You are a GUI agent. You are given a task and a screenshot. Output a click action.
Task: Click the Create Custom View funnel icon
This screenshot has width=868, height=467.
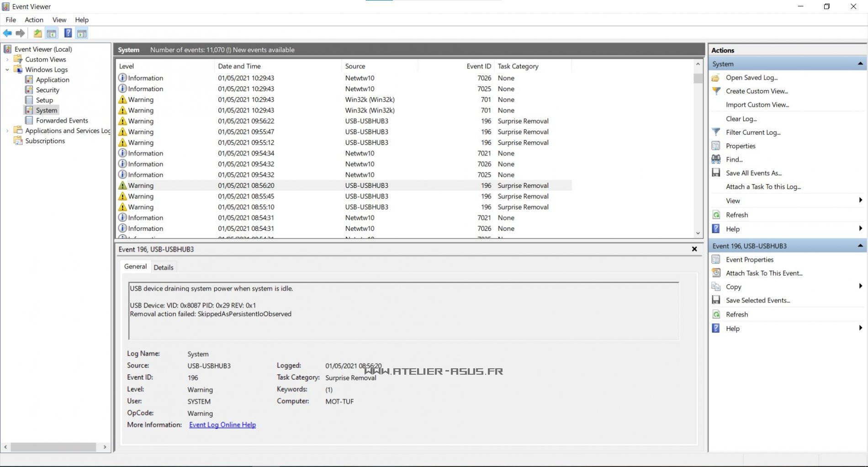click(716, 91)
